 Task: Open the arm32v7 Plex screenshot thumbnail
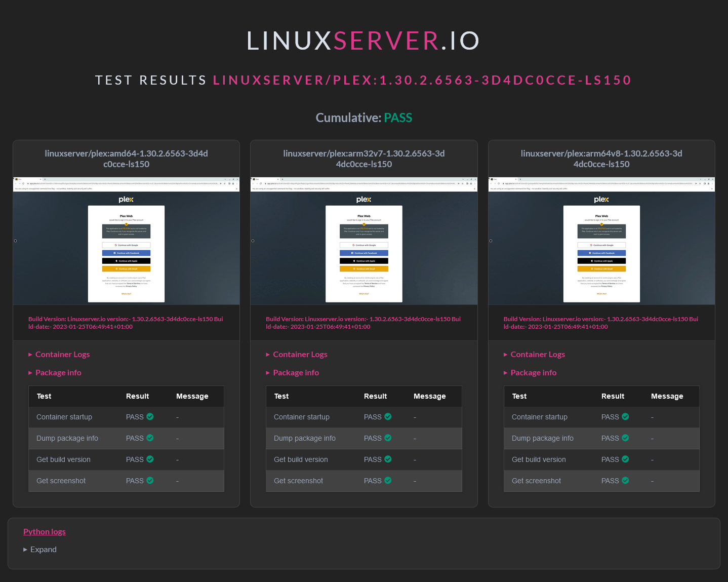coord(364,241)
